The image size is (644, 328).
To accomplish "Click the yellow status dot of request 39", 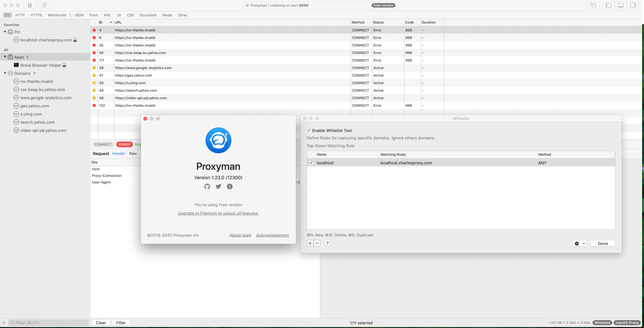I will pyautogui.click(x=94, y=68).
